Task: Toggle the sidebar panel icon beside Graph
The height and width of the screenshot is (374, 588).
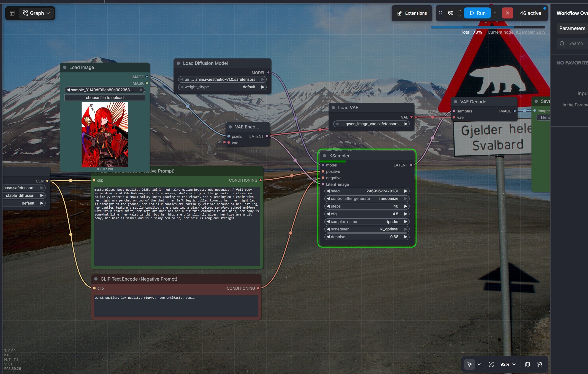Action: [x=12, y=13]
